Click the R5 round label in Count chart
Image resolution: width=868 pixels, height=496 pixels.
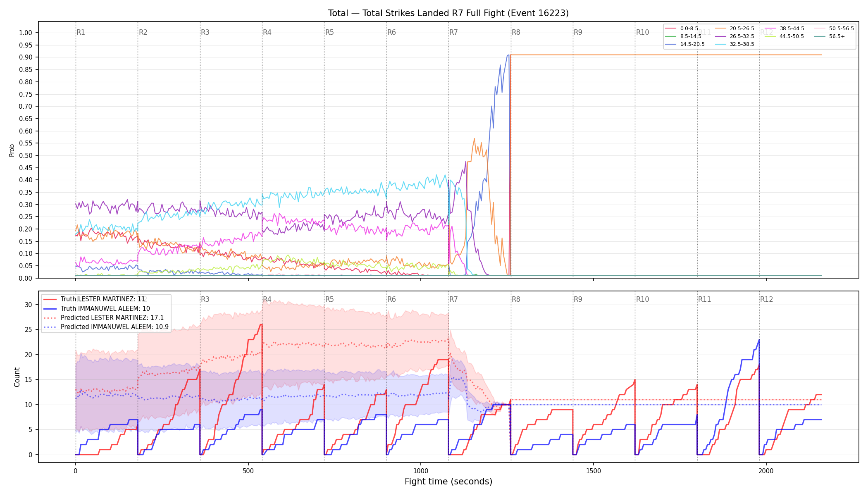(329, 299)
